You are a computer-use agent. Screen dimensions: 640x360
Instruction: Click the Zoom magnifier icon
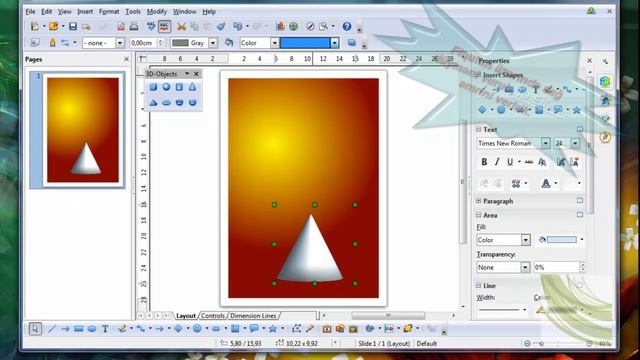pos(324,27)
